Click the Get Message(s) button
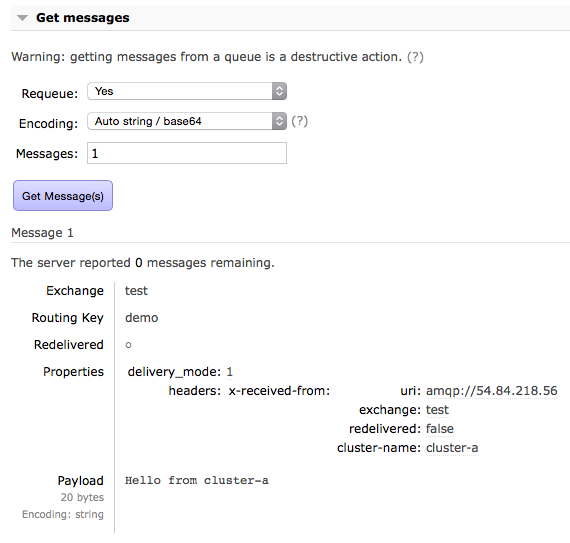 (x=63, y=196)
